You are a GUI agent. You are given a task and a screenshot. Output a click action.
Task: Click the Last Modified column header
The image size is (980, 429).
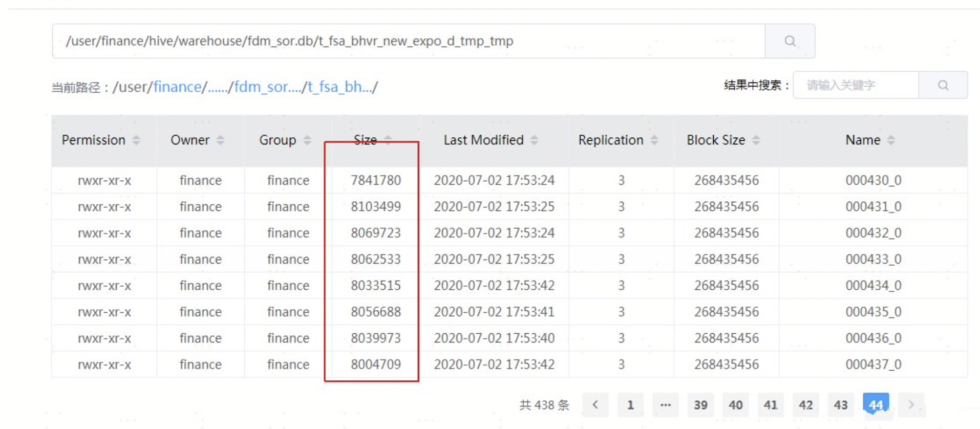click(494, 140)
